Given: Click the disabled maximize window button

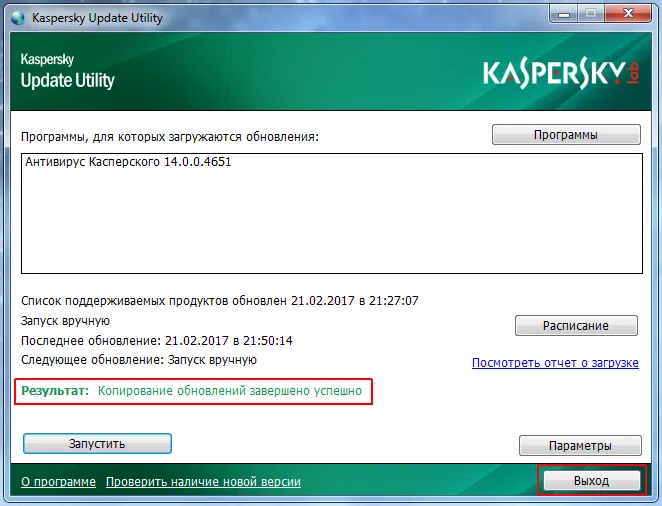Looking at the screenshot, I should [591, 14].
